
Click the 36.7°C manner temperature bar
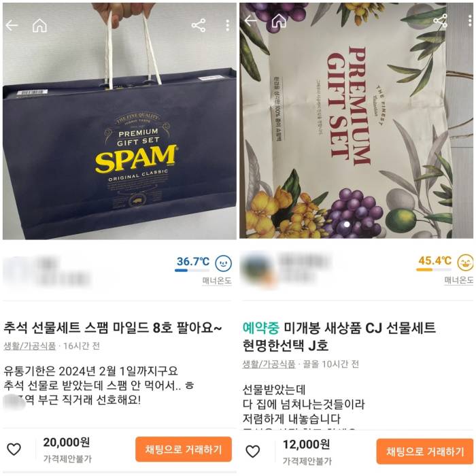tap(192, 270)
